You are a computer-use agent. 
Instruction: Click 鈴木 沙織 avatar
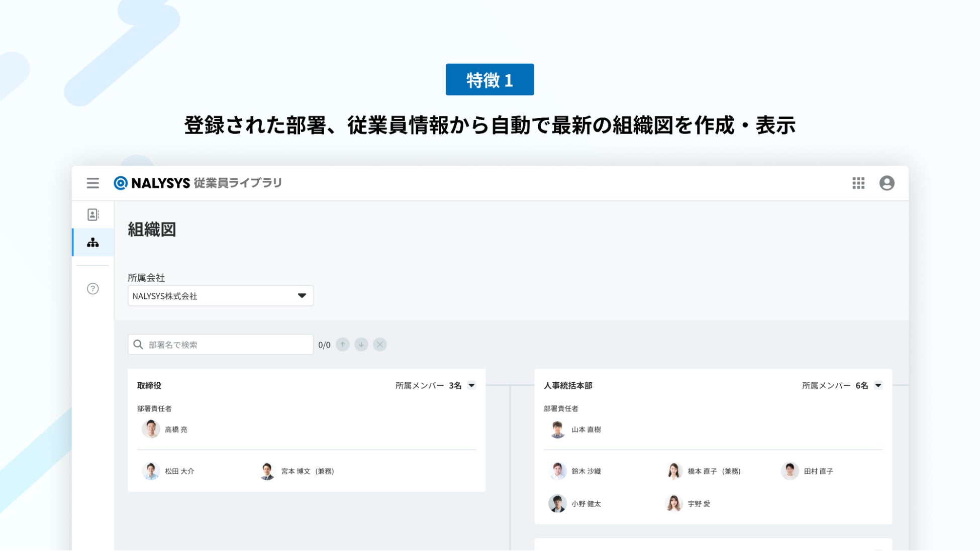(557, 471)
